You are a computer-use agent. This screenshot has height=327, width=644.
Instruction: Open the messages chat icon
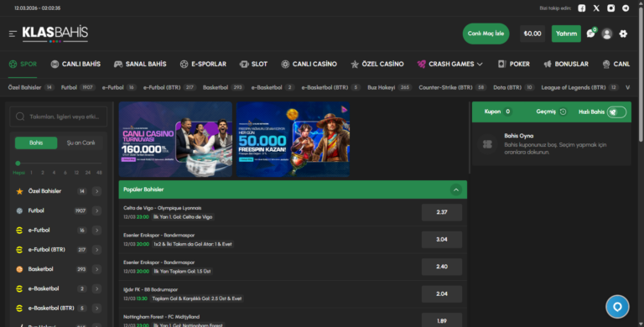point(590,34)
